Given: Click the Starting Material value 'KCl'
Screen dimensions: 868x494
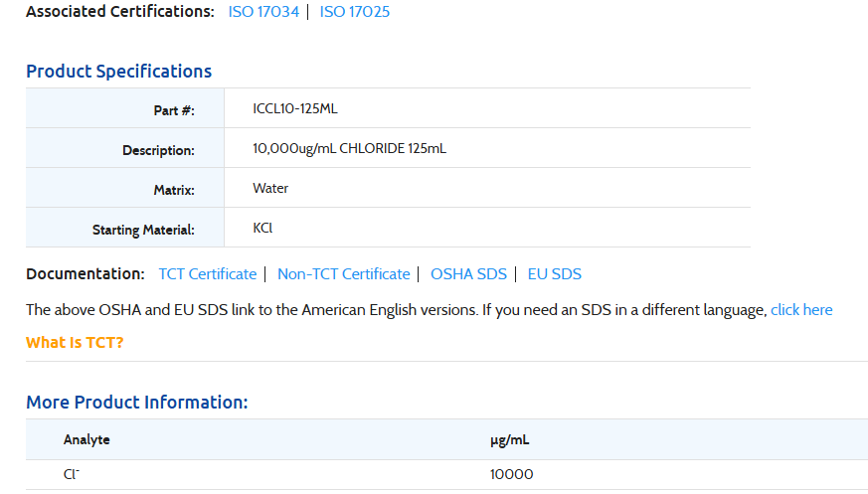Looking at the screenshot, I should point(262,228).
